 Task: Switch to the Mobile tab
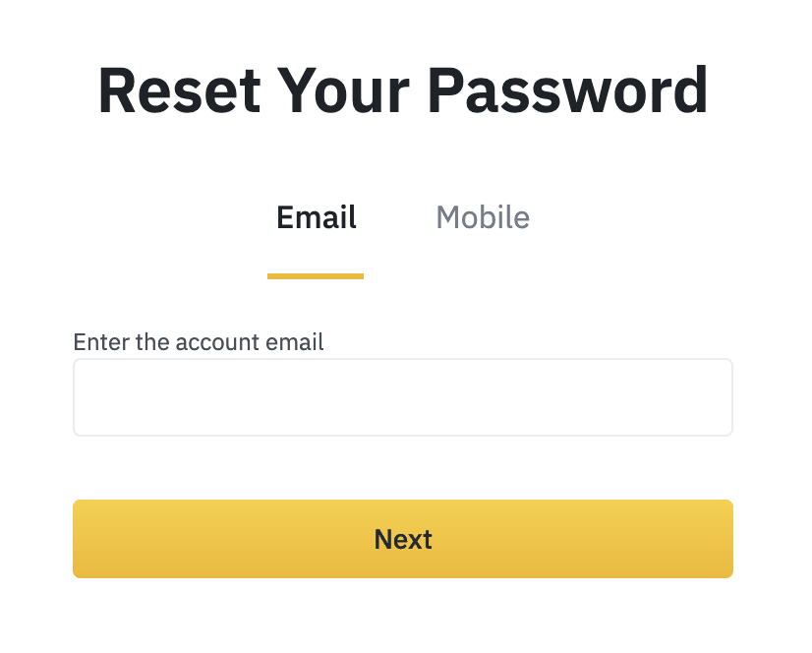coord(482,217)
